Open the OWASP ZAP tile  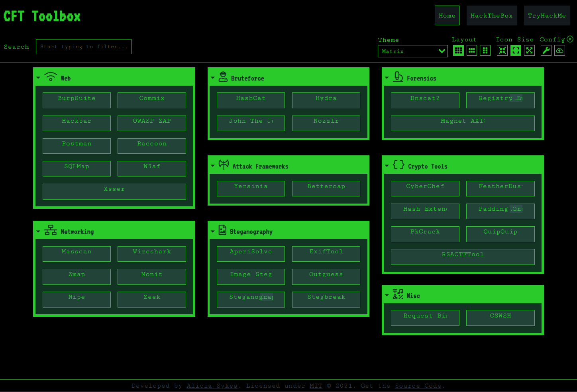(x=152, y=123)
